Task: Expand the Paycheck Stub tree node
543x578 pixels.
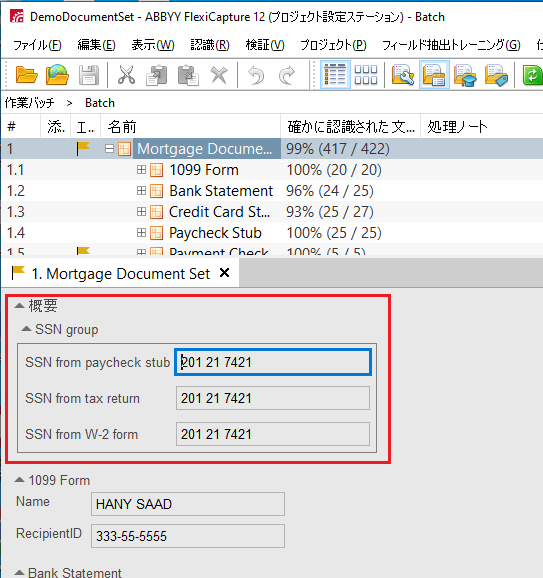Action: [x=141, y=233]
